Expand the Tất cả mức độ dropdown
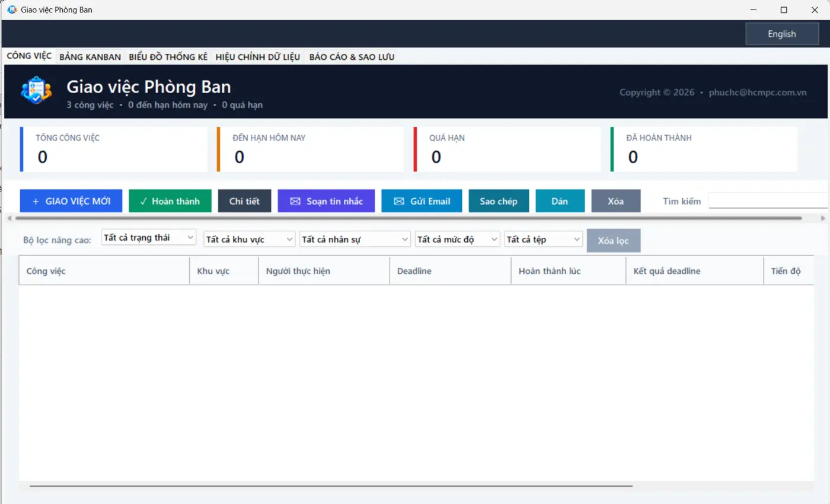The height and width of the screenshot is (504, 830). [458, 240]
